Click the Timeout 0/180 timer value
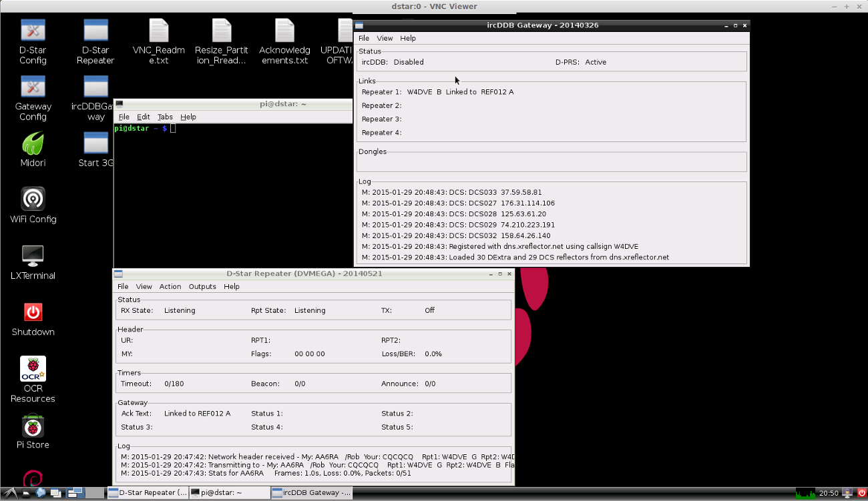The image size is (868, 501). (x=174, y=384)
